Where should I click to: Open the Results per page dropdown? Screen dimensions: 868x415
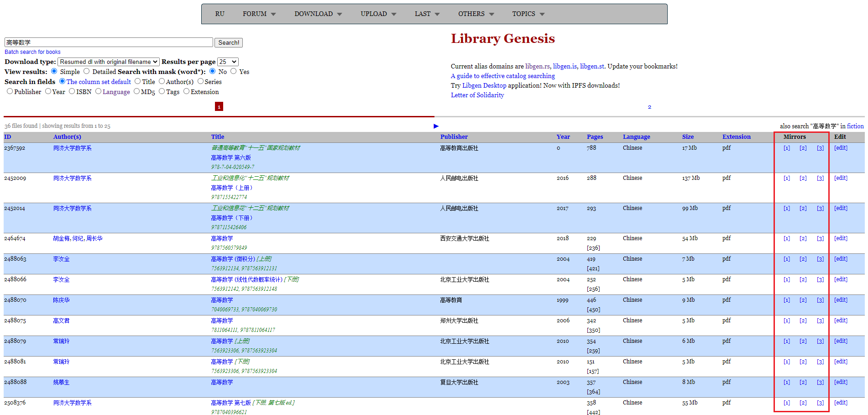pos(228,62)
